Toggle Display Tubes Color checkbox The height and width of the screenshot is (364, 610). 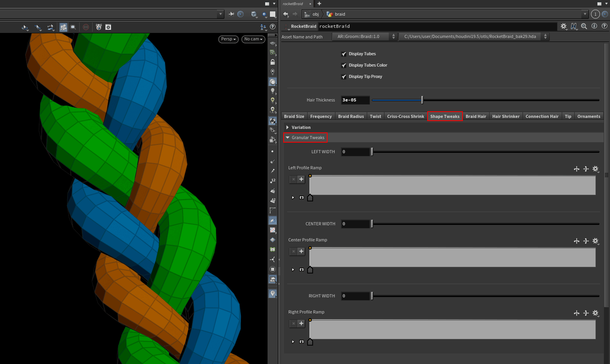coord(344,65)
